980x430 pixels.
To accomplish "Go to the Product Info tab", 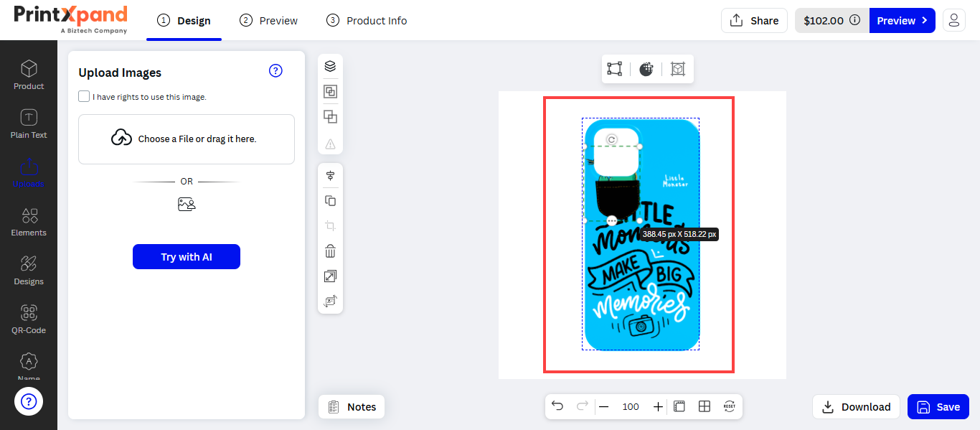I will pos(367,20).
